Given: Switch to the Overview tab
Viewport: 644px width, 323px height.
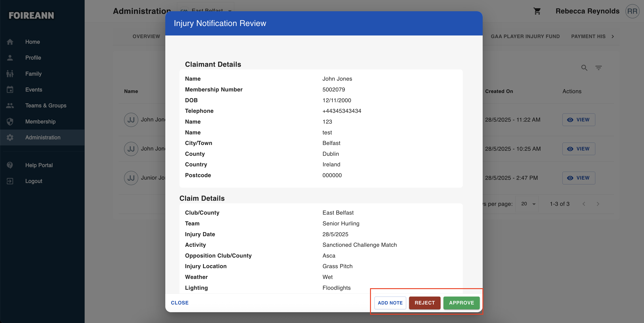Looking at the screenshot, I should [x=146, y=37].
